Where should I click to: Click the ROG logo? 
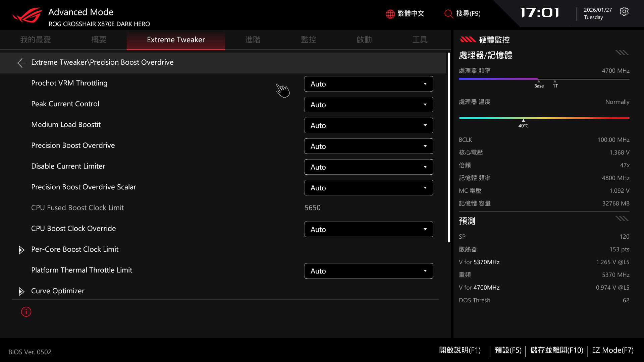point(28,15)
